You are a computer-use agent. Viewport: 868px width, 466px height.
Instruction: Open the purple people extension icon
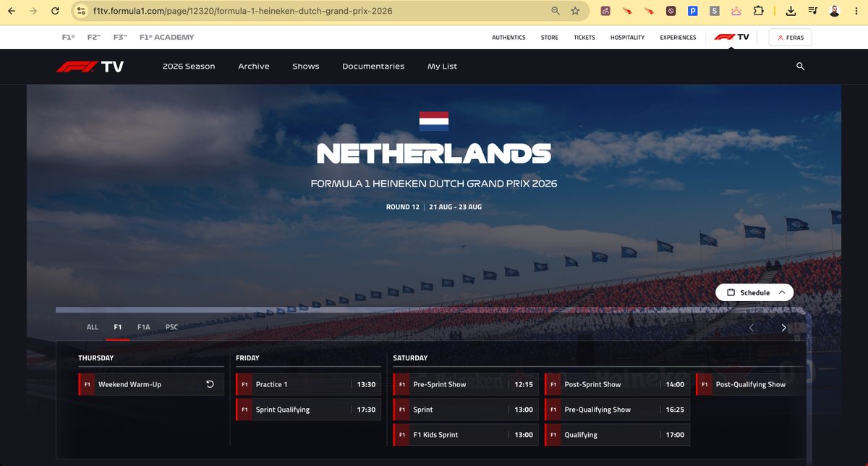(605, 11)
